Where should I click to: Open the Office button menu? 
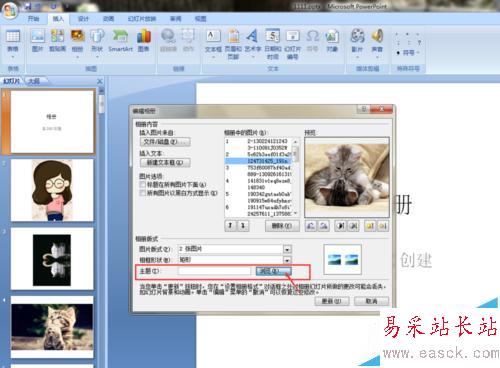[x=10, y=10]
